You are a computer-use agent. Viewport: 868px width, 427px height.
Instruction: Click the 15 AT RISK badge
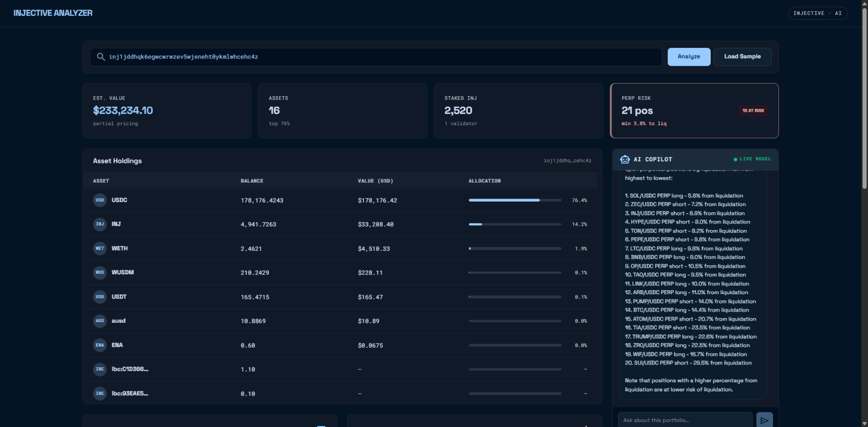point(753,110)
